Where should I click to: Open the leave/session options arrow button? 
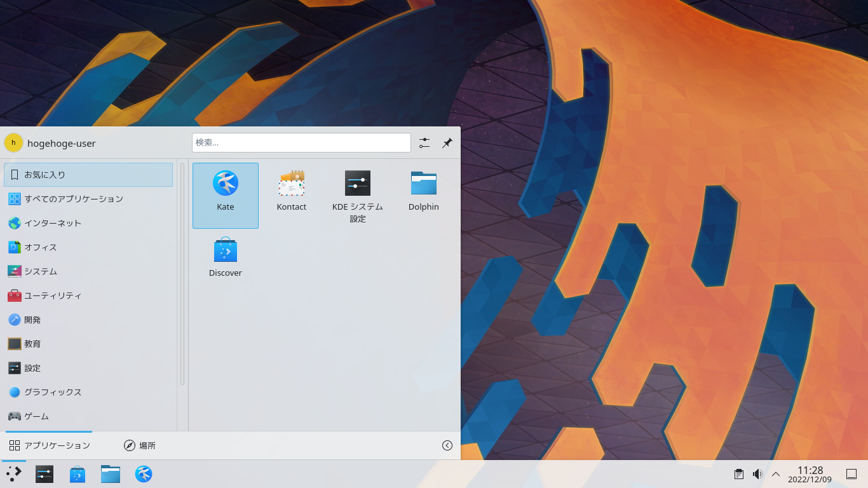(447, 445)
